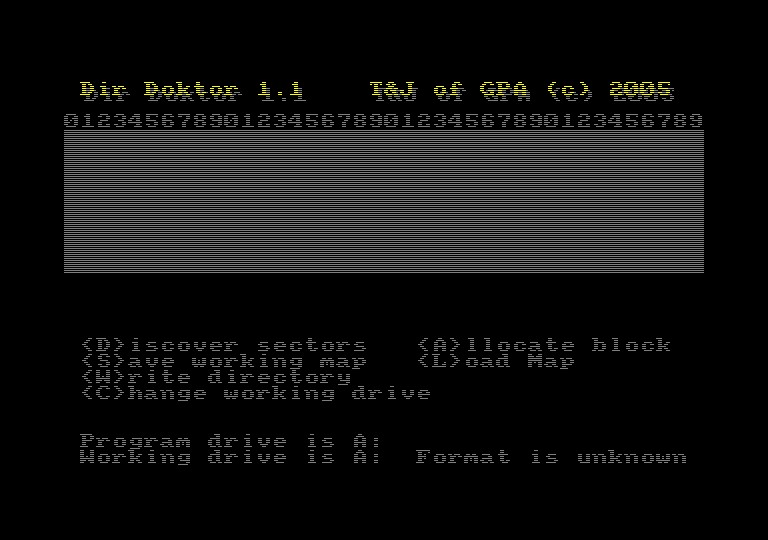
Task: Click the <C> key hint
Action: coord(104,394)
